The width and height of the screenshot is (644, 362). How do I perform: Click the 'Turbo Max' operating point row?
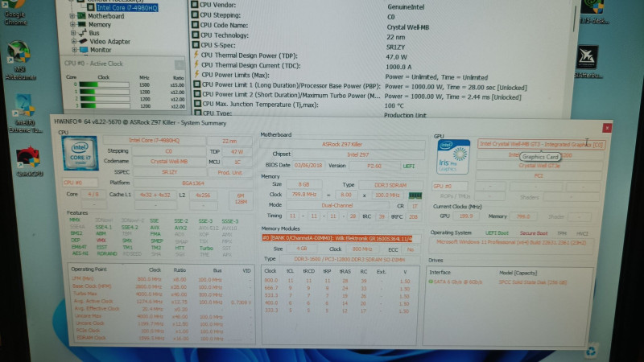(162, 294)
